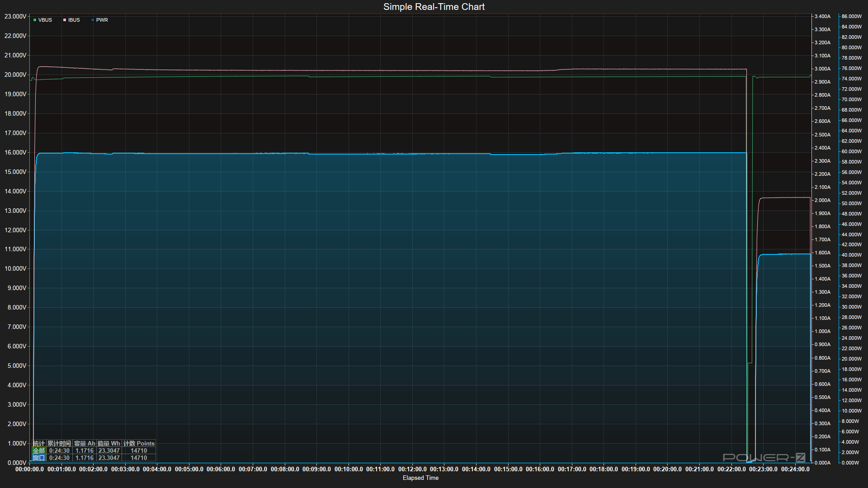The width and height of the screenshot is (868, 488).
Task: Toggle the IBUS series legend label
Action: (x=74, y=20)
